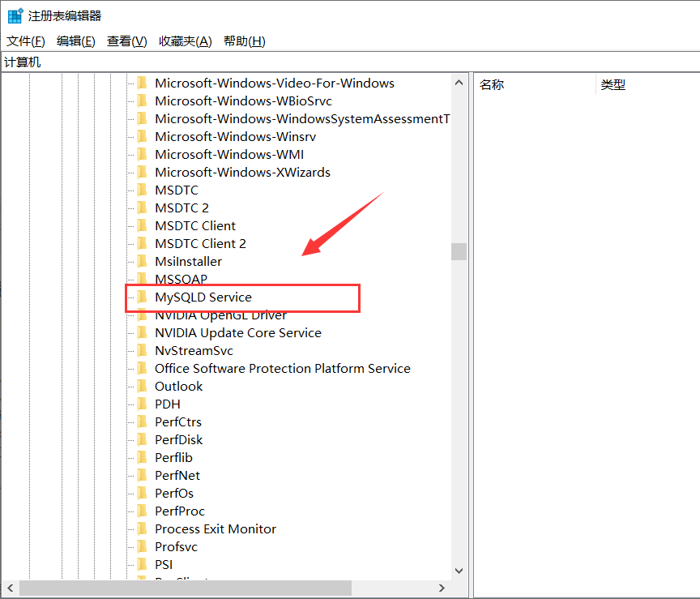The height and width of the screenshot is (599, 700).
Task: Click folder icon next to Perflib
Action: pyautogui.click(x=142, y=458)
